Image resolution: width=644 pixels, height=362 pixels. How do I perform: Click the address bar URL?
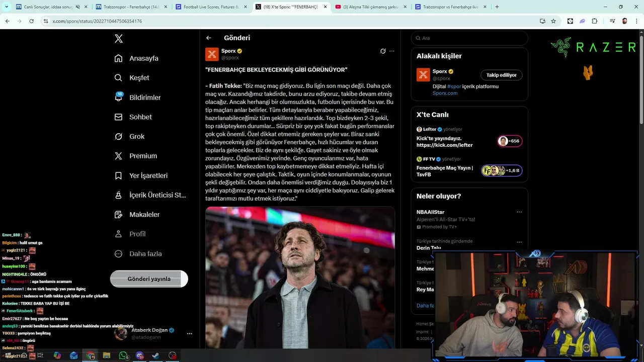click(97, 21)
